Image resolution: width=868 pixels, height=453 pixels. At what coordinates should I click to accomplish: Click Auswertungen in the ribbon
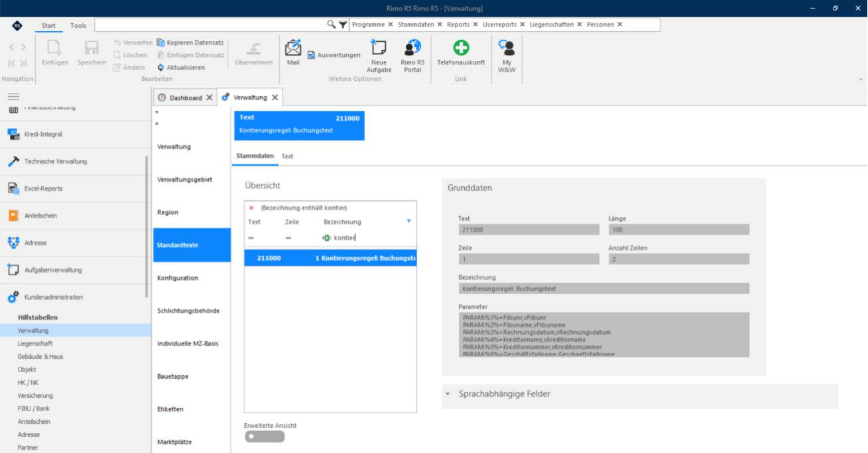[x=334, y=55]
